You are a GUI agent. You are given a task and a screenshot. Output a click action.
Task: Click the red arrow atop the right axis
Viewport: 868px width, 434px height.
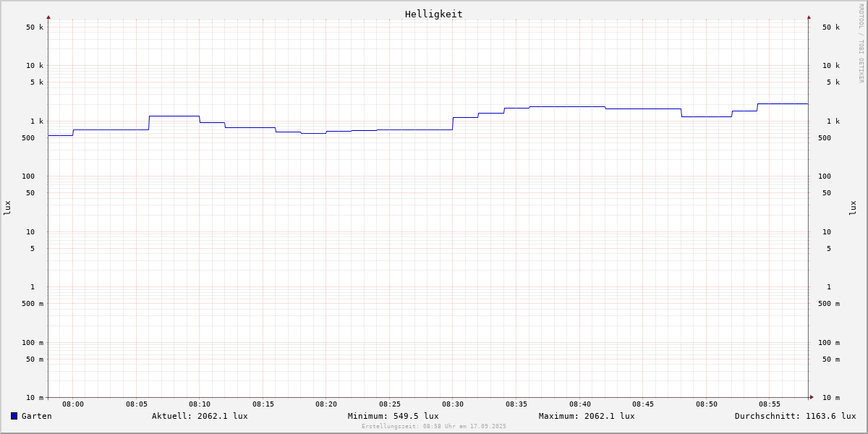809,17
